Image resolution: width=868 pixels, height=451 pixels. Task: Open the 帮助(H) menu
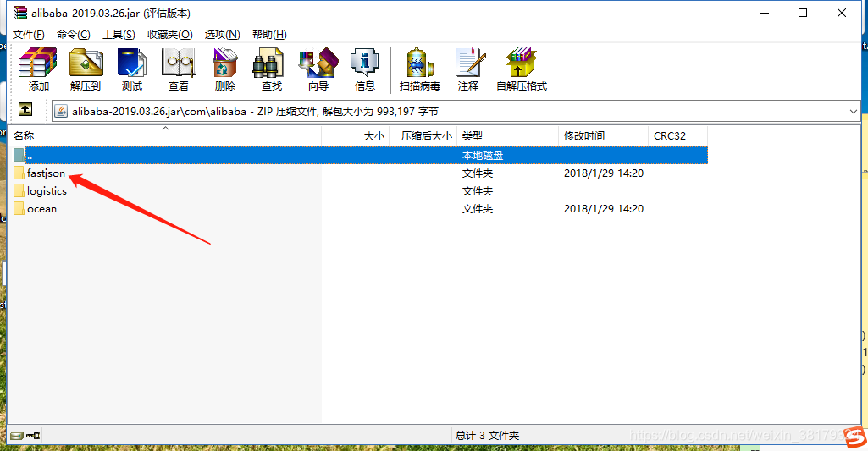pyautogui.click(x=269, y=35)
